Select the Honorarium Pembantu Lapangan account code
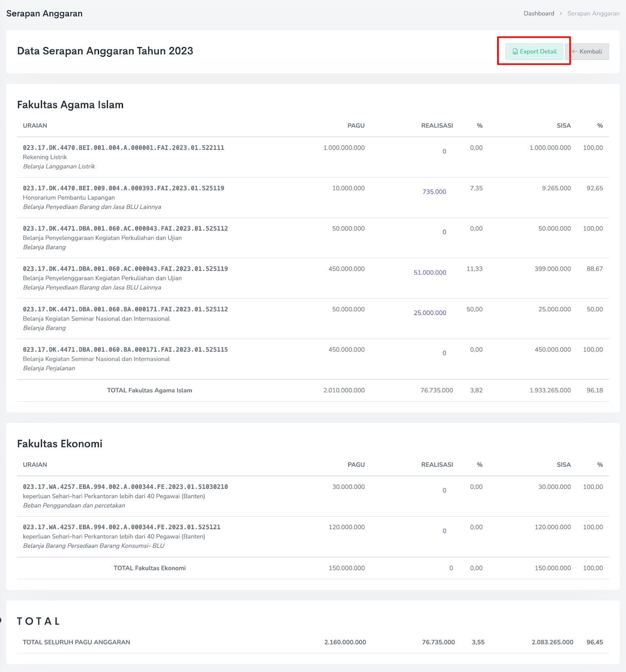 tap(123, 188)
